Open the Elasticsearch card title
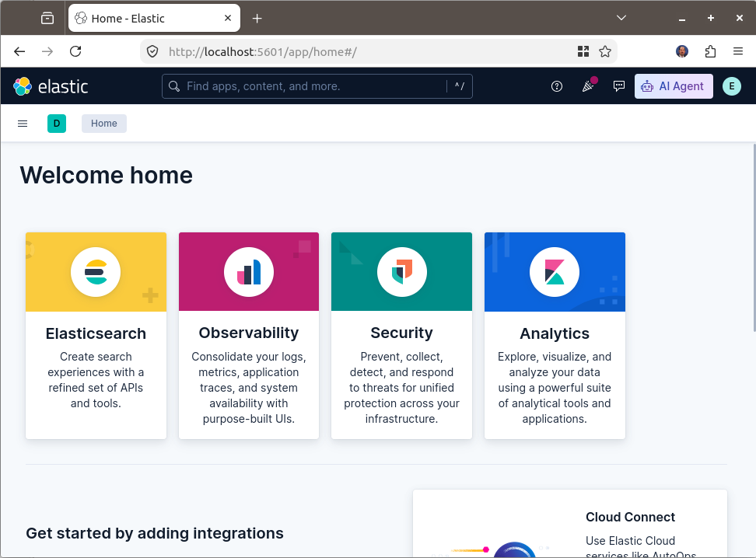This screenshot has width=756, height=558. 96,333
